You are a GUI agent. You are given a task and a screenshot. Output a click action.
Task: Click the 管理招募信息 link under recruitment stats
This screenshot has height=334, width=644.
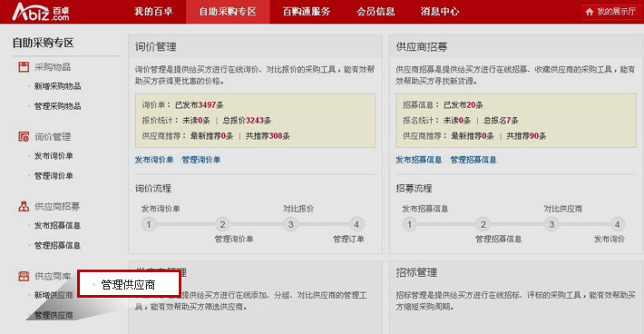coord(473,160)
